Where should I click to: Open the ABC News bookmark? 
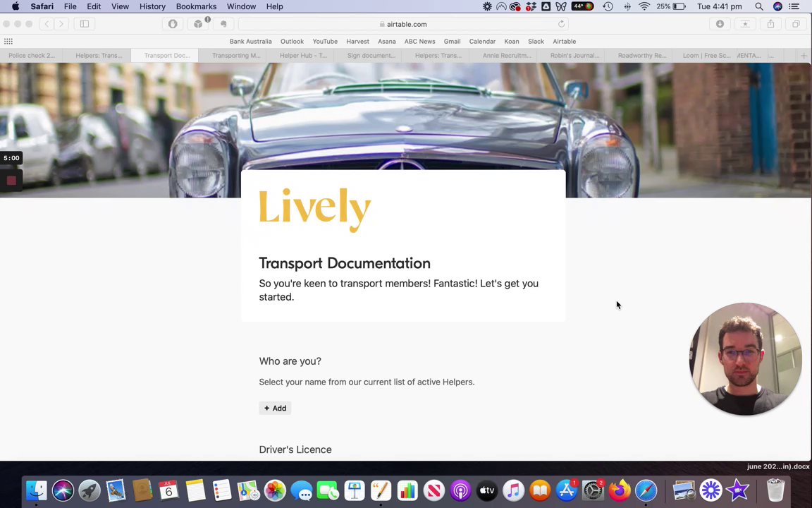(x=419, y=42)
